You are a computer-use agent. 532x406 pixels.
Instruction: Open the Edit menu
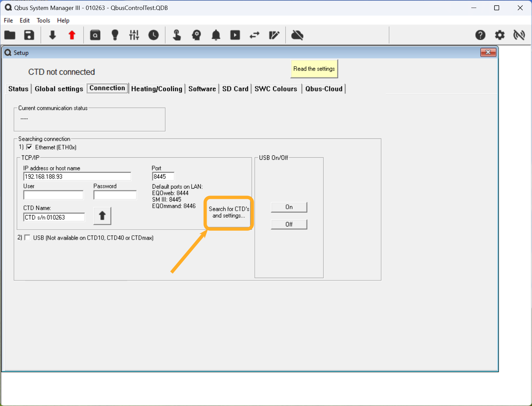coord(25,20)
